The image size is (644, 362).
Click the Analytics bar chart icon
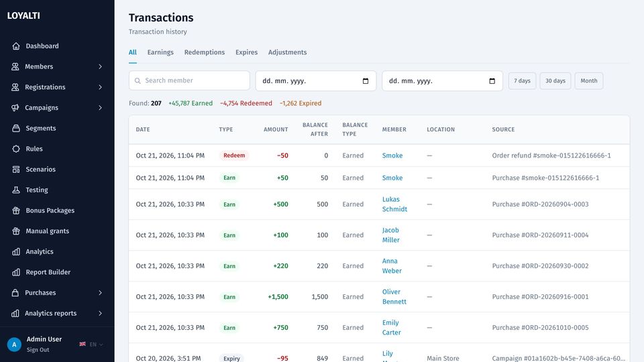[x=16, y=251]
